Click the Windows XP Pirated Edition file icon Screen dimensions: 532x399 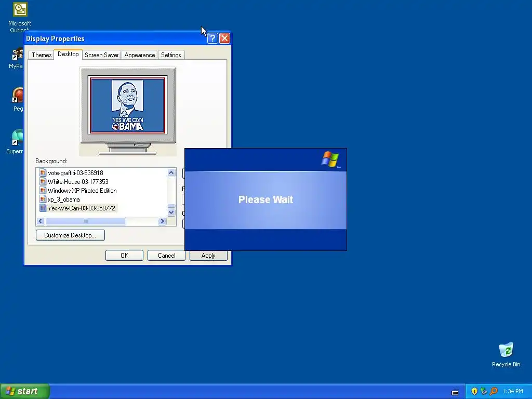(43, 190)
